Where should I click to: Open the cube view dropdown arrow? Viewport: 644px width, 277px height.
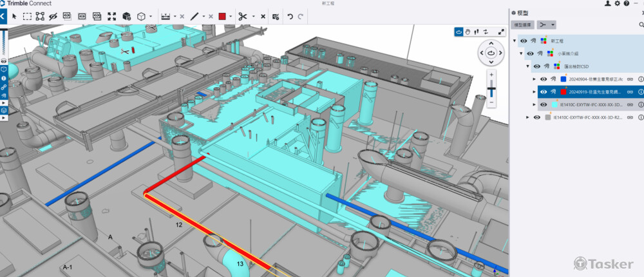pos(151,16)
